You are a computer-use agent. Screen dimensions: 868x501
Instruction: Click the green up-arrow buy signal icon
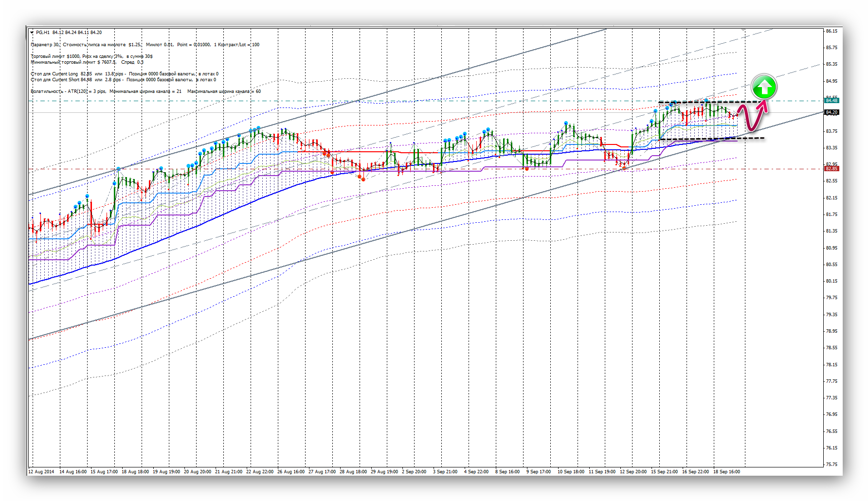click(764, 87)
